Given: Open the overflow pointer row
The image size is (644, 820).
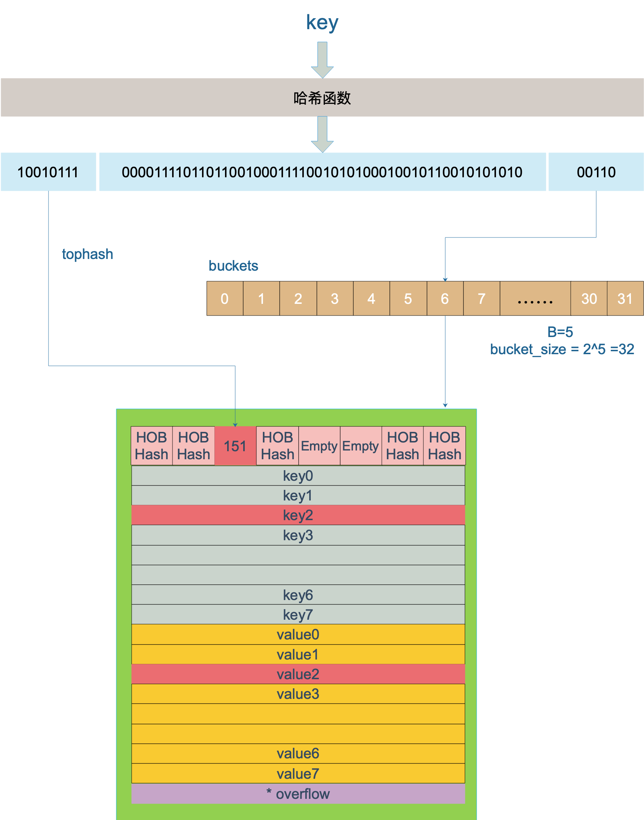Looking at the screenshot, I should click(x=298, y=794).
